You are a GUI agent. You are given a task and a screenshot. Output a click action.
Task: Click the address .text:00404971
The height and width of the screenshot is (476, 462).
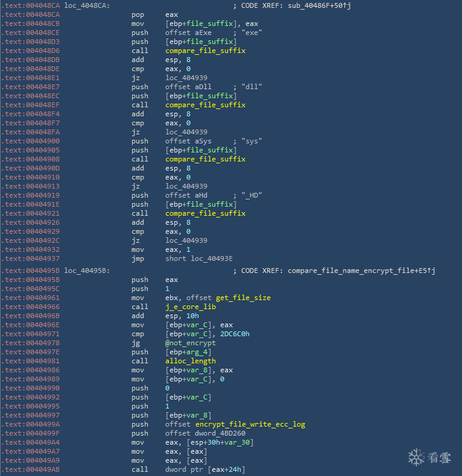[x=30, y=334]
